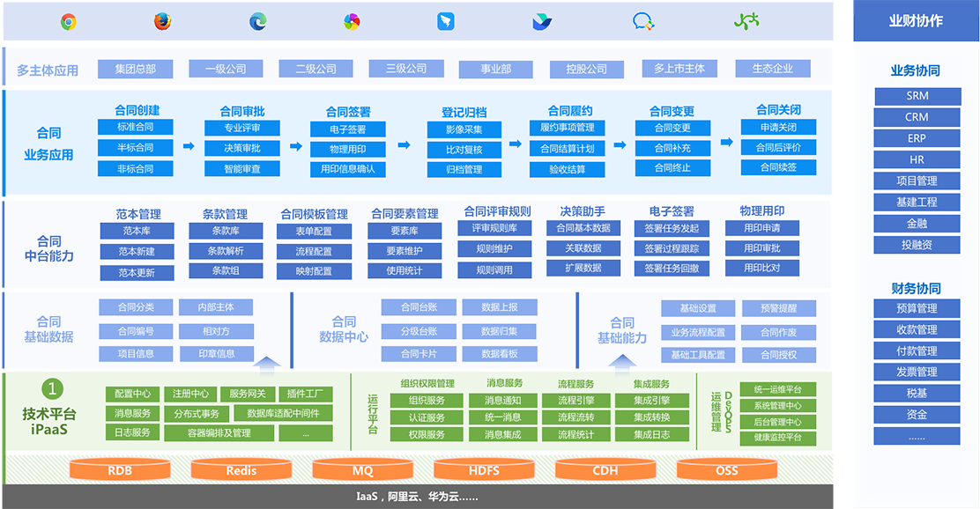Screen dimensions: 980x509
Task: Click the colorful pinwheel browser icon
Action: [x=352, y=22]
